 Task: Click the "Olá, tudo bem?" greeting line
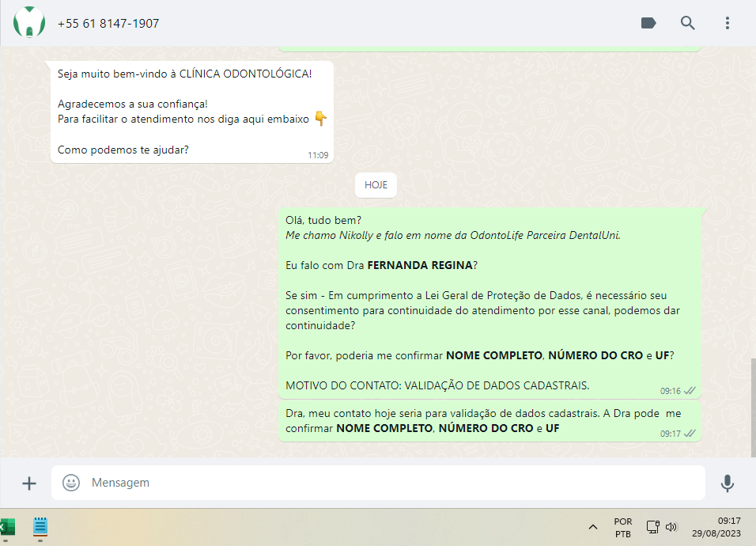point(323,221)
